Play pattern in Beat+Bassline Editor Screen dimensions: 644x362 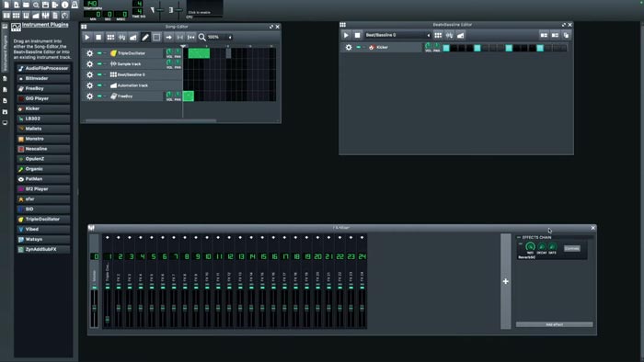click(346, 35)
